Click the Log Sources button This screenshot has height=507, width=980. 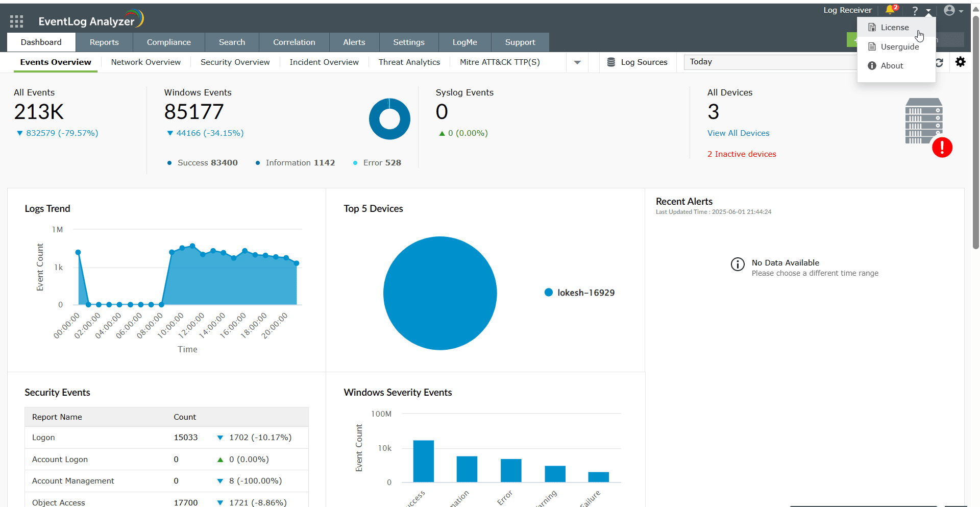click(637, 62)
